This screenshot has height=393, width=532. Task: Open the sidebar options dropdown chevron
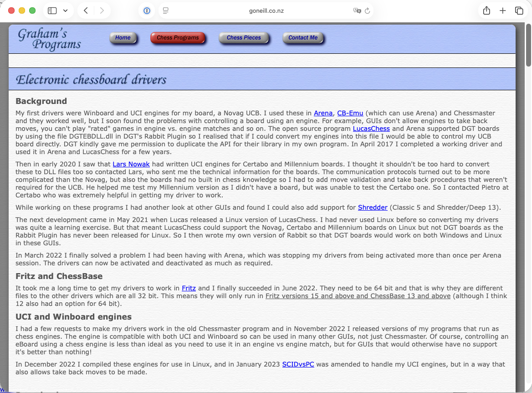(x=66, y=10)
